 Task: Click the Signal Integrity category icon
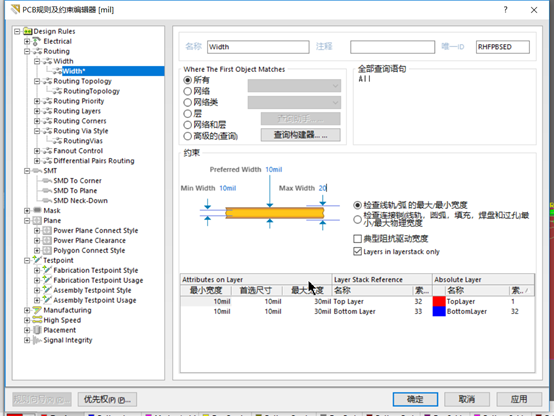coord(37,340)
